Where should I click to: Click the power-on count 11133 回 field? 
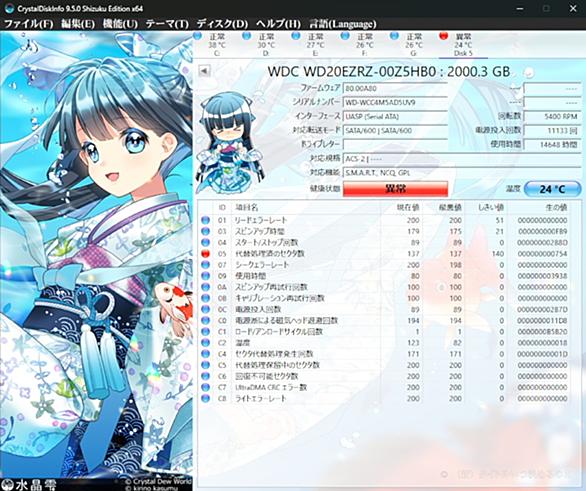[x=552, y=130]
